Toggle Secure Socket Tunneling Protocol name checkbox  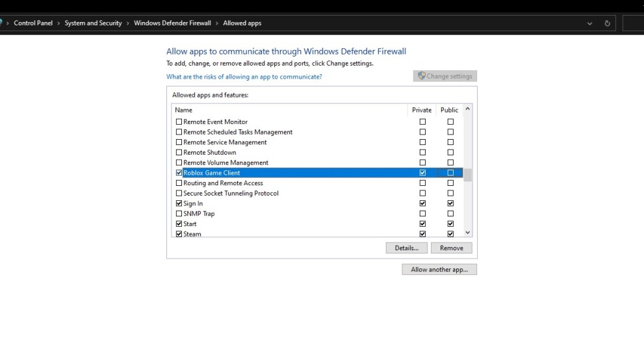click(179, 193)
